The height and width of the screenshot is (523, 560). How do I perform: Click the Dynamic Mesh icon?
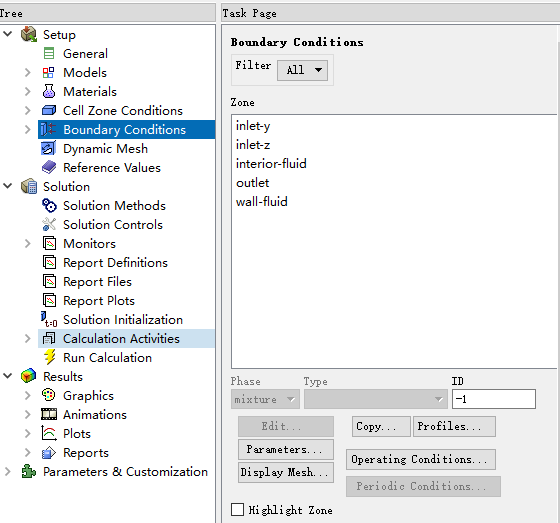pyautogui.click(x=49, y=148)
